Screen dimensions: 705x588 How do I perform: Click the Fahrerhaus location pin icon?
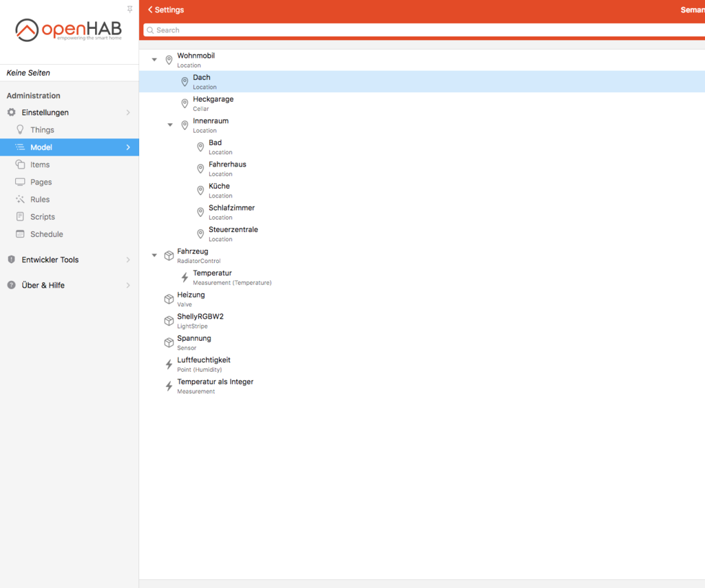200,169
